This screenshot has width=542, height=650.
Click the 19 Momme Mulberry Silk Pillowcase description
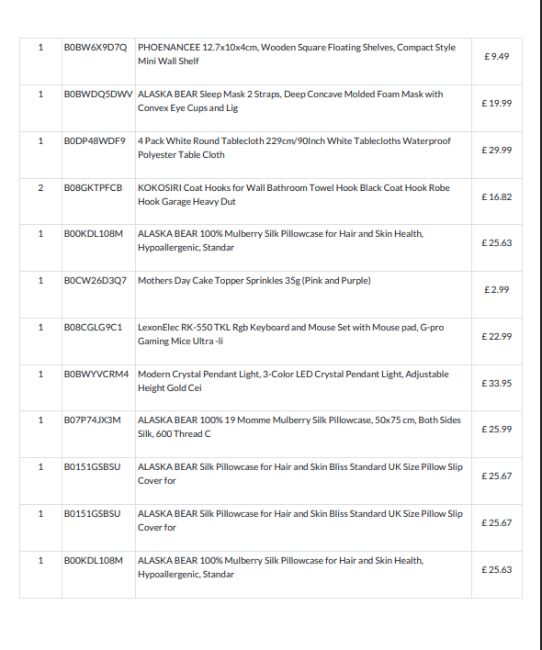299,427
